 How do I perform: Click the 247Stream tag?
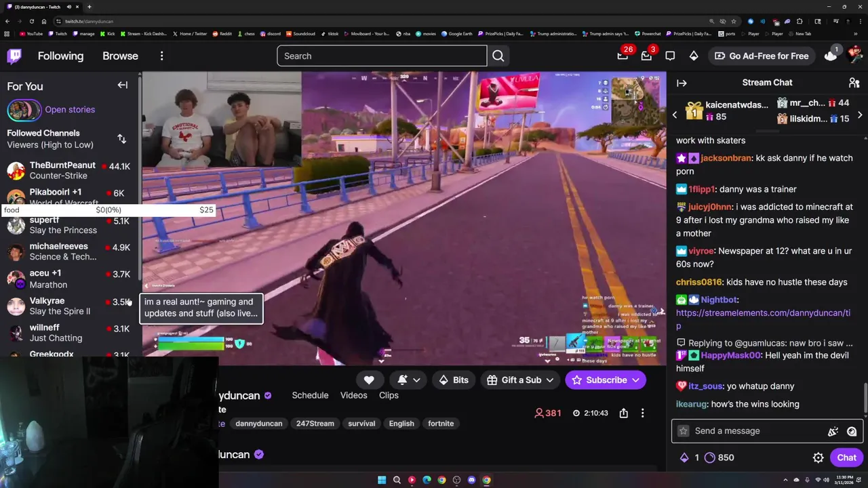click(315, 424)
